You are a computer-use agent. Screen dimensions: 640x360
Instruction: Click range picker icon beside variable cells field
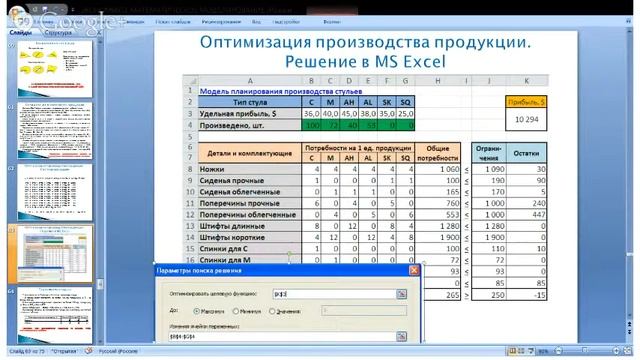[x=401, y=336]
